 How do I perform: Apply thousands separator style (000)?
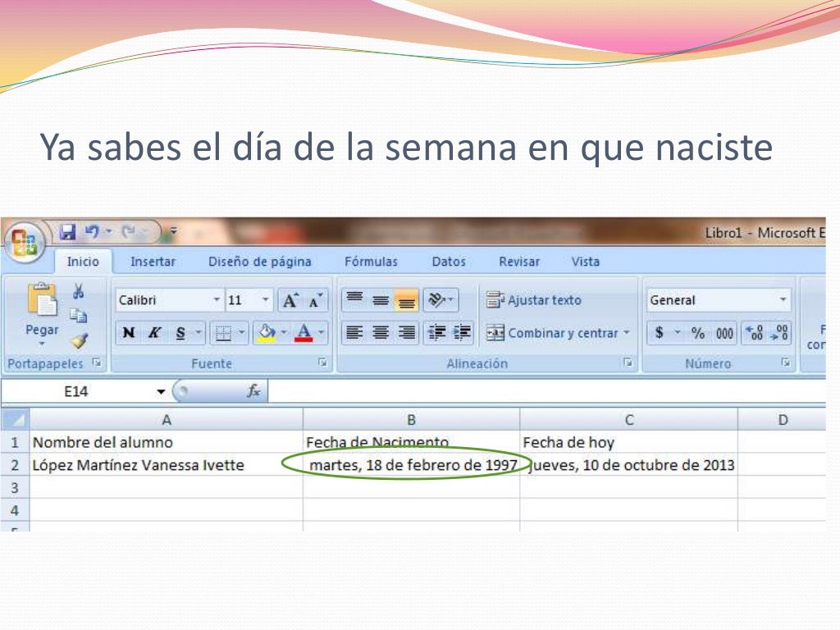click(724, 333)
